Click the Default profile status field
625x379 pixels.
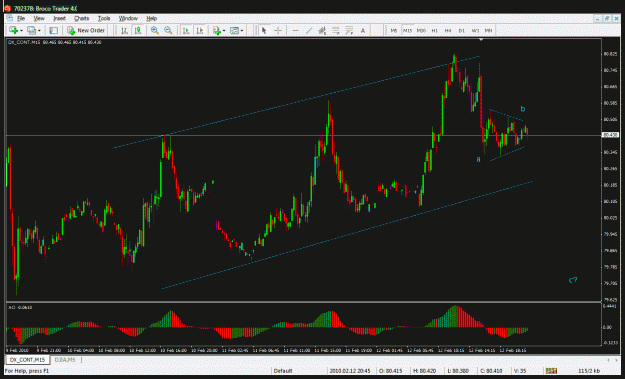click(283, 371)
